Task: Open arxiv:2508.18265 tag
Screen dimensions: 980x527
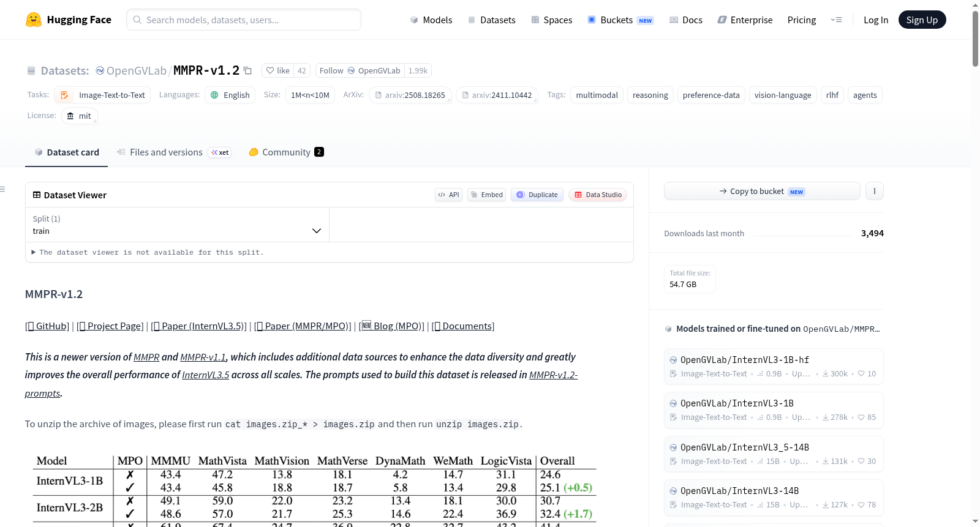Action: [x=410, y=95]
